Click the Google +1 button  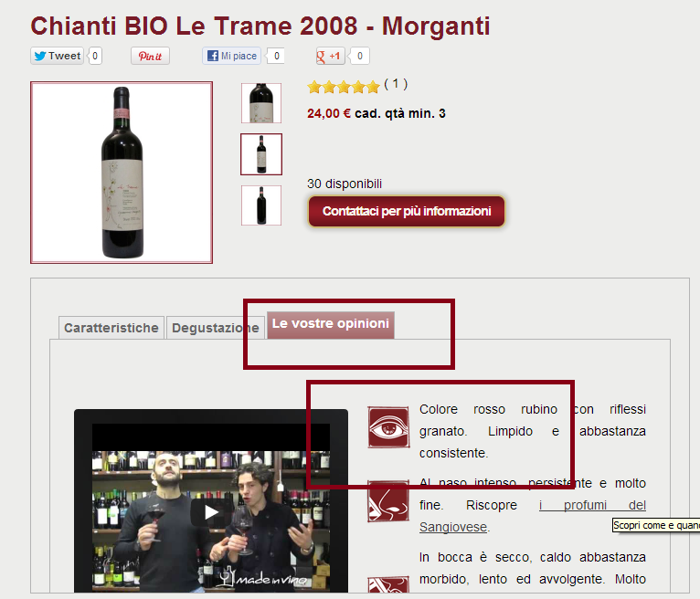330,56
